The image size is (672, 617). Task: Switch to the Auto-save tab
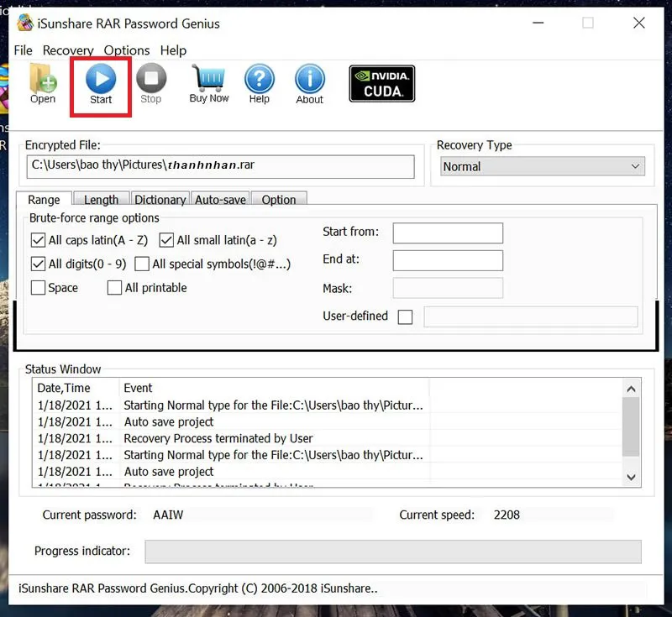pyautogui.click(x=220, y=200)
